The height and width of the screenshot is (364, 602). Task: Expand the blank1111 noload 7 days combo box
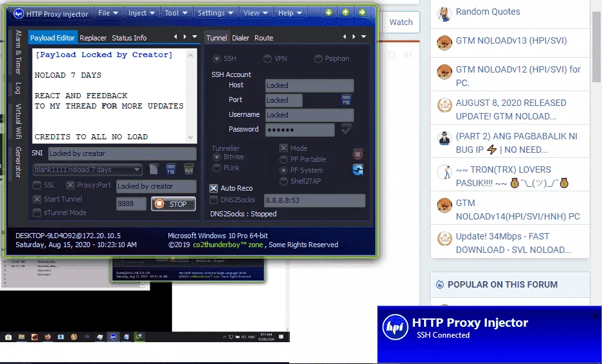87,169
